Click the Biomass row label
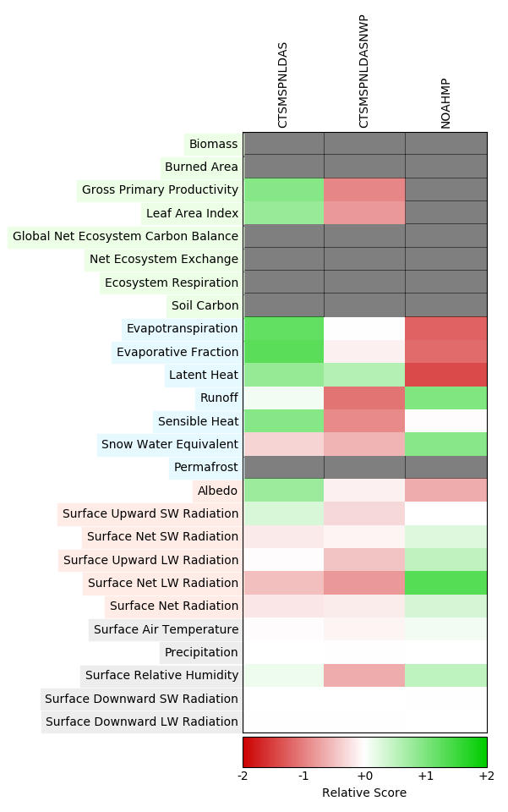The height and width of the screenshot is (812, 508). pyautogui.click(x=213, y=145)
